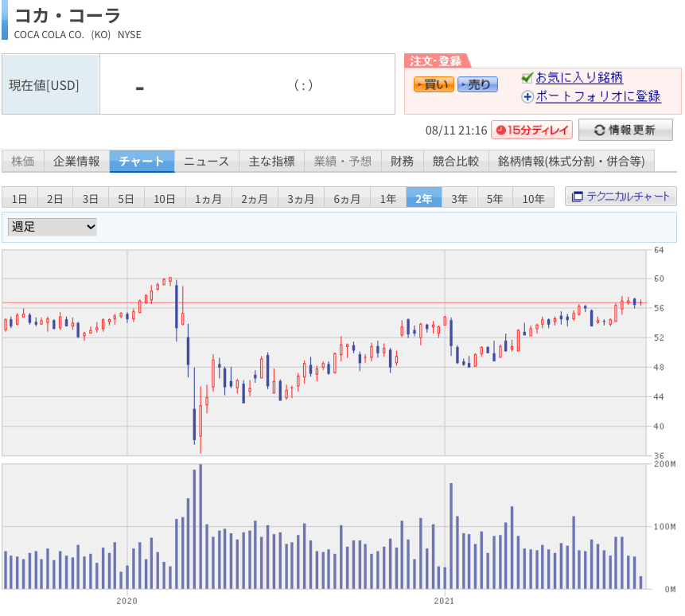This screenshot has height=616, width=685.
Task: Open 銘柄情報(株式分割・併合等) tab
Action: pos(571,162)
